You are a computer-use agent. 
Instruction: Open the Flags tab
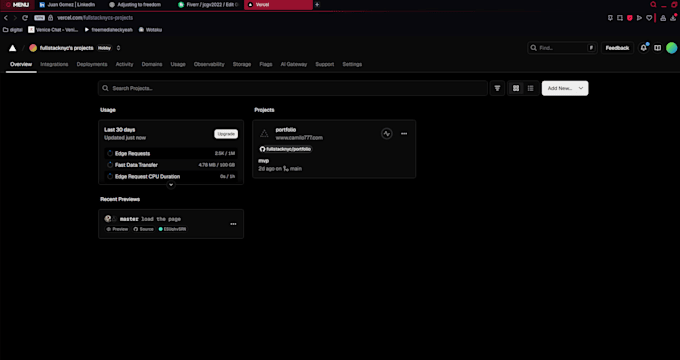[266, 64]
